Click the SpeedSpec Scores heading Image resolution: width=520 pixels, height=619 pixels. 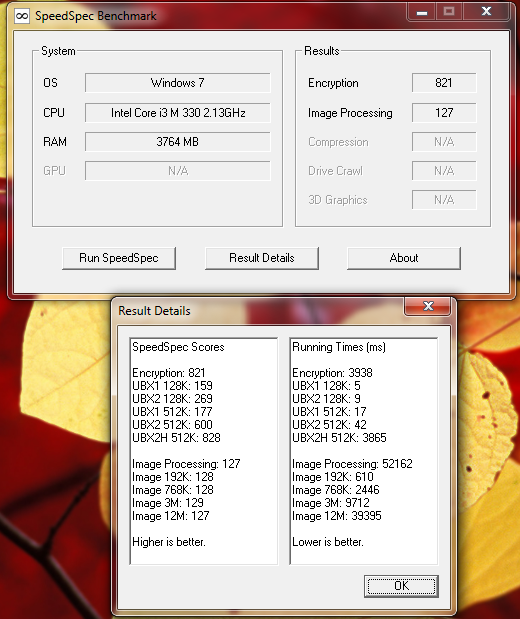(178, 347)
